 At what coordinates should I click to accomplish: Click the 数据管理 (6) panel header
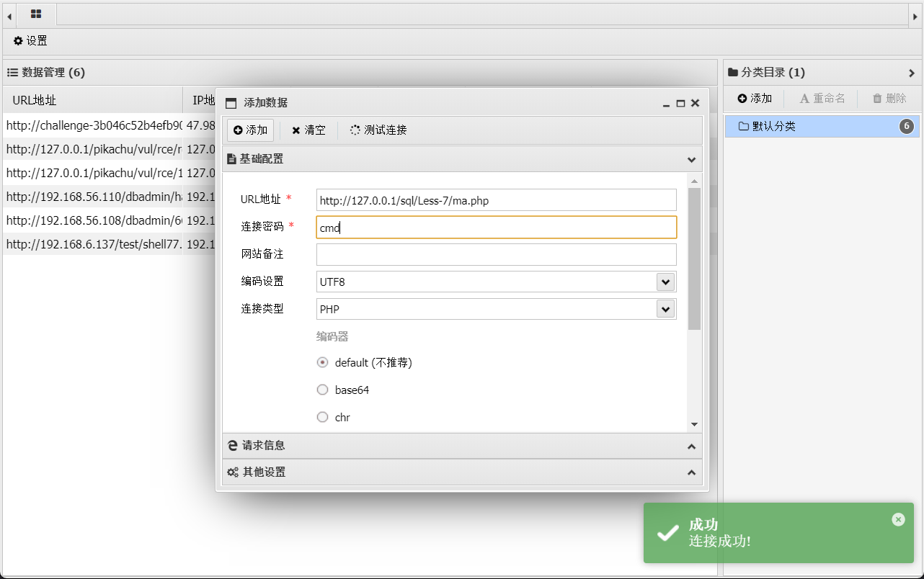(x=360, y=73)
